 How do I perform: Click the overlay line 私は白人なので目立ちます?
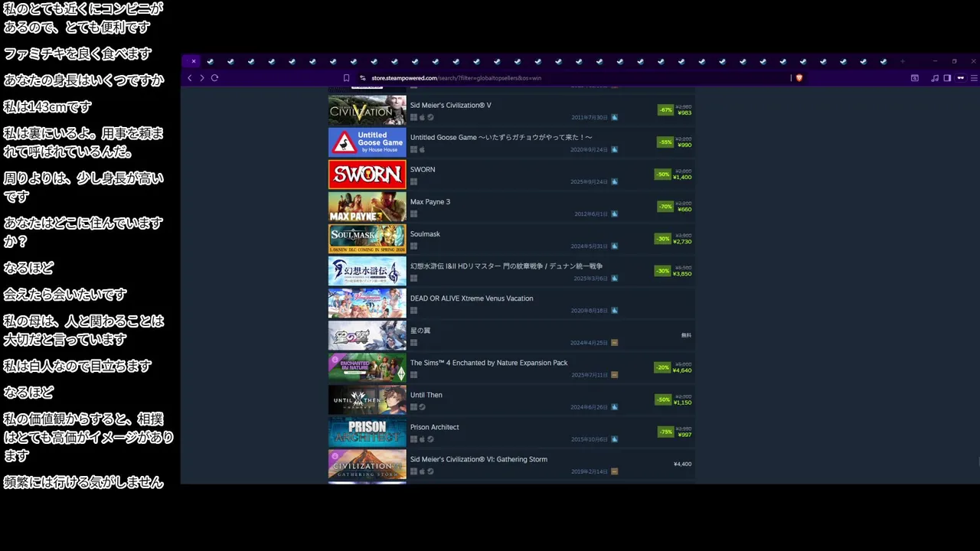[x=78, y=366]
